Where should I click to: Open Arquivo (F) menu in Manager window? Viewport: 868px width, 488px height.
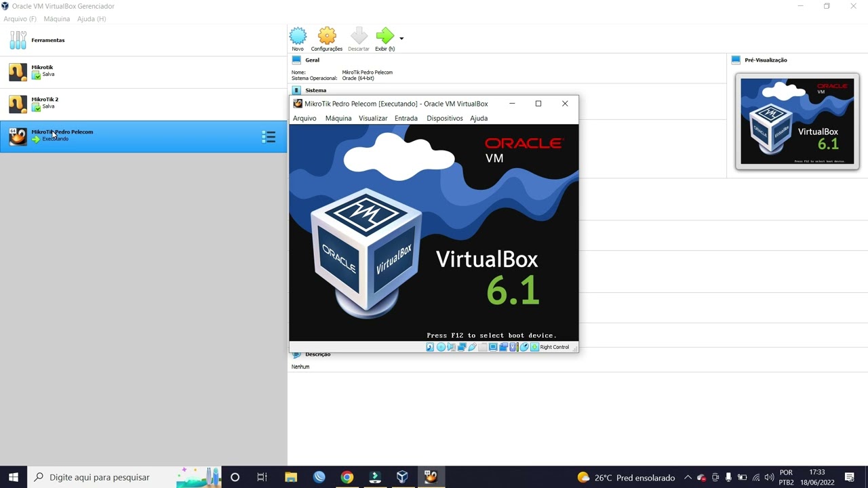(x=20, y=19)
